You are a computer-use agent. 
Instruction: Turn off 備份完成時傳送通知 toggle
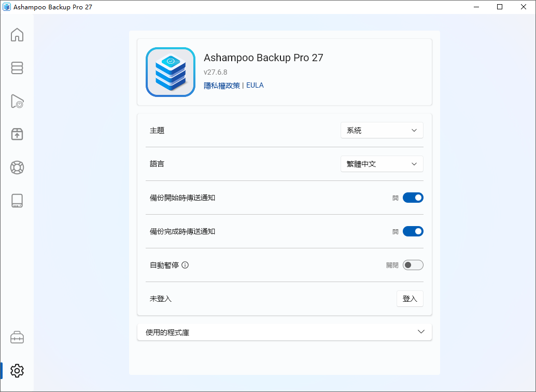pos(413,232)
